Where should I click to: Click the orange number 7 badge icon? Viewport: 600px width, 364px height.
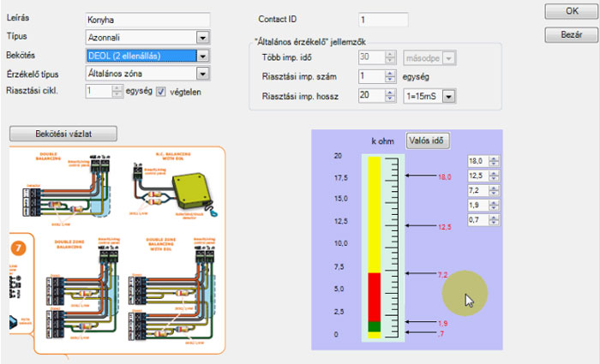point(20,249)
